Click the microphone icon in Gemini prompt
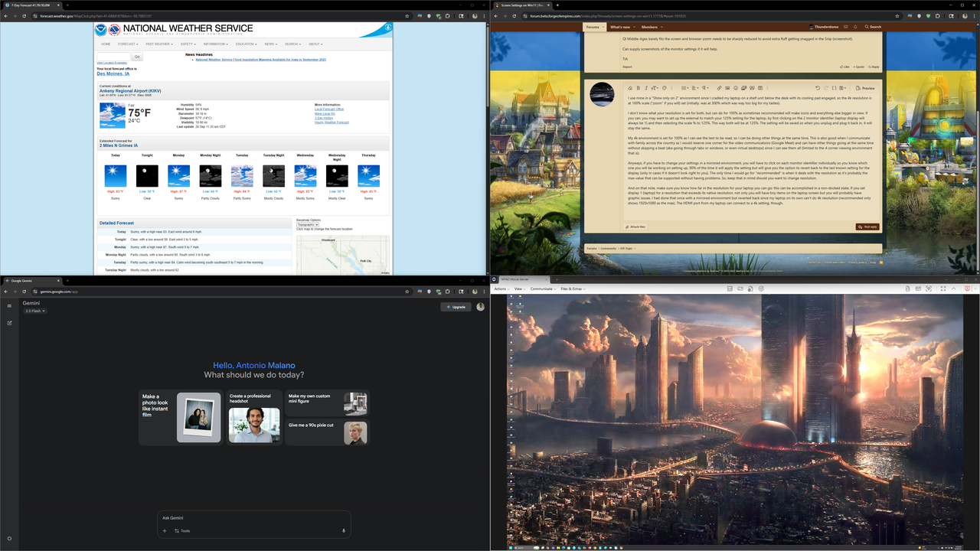 click(x=343, y=530)
